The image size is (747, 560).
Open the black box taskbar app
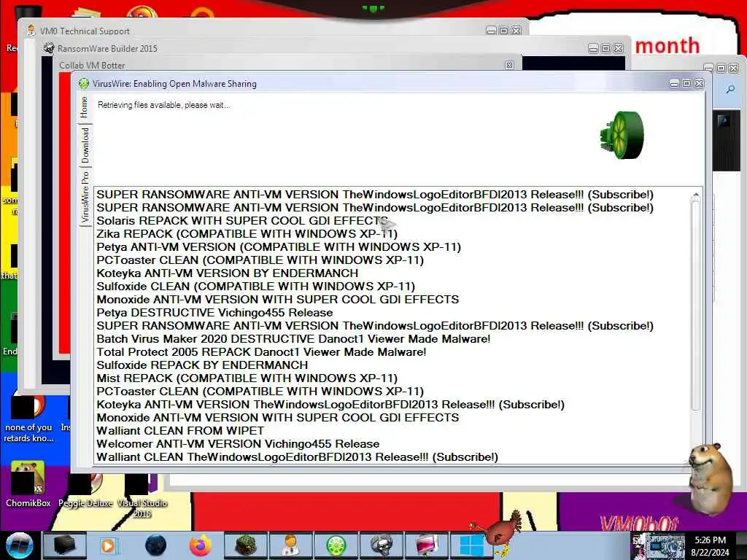point(64,545)
